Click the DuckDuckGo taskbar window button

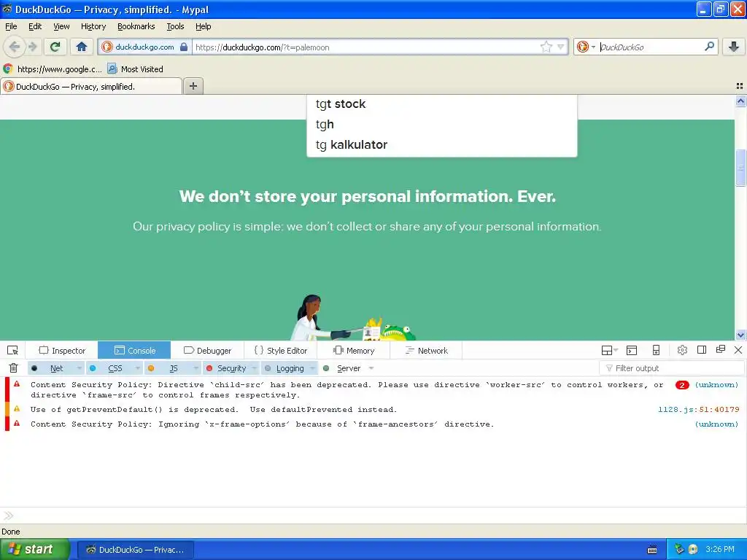click(135, 550)
